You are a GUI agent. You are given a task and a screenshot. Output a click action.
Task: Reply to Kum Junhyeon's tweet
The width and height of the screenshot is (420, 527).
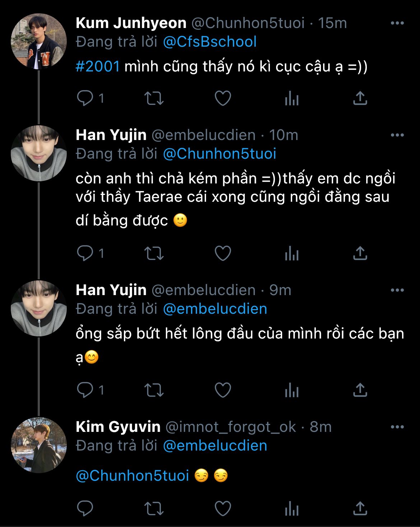85,98
